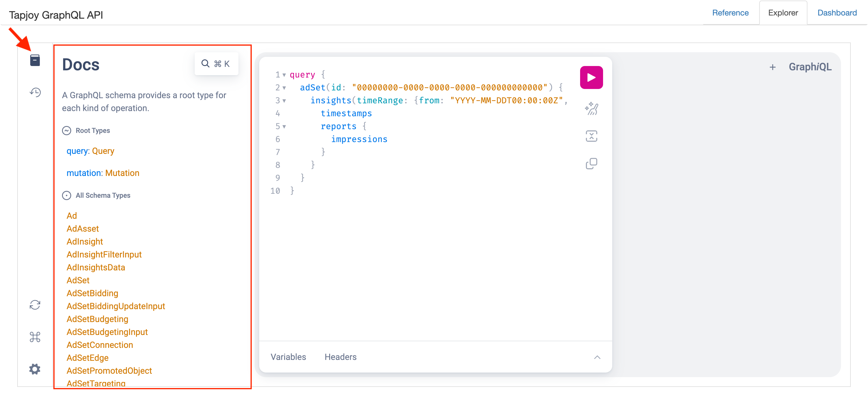Open the Ad schema type
Viewport: 868px width, 407px height.
pyautogui.click(x=72, y=216)
